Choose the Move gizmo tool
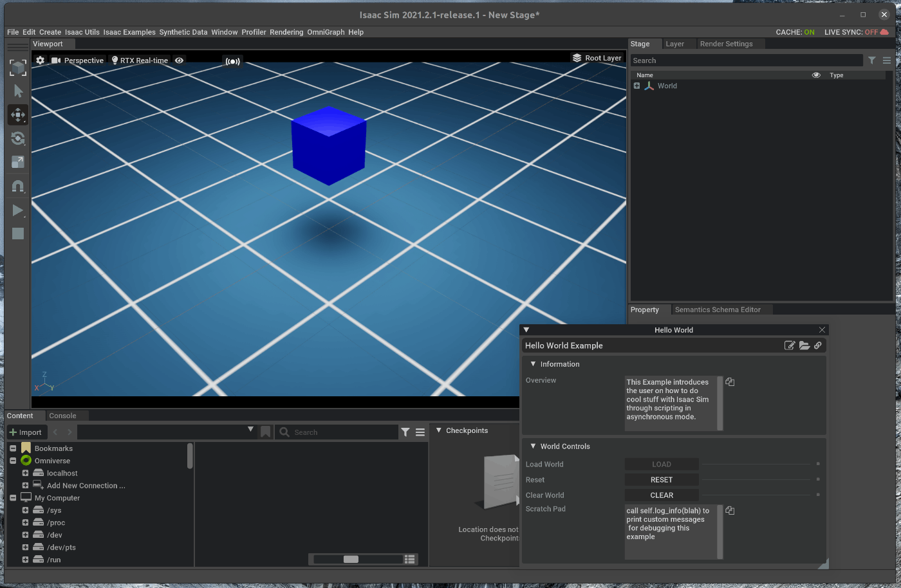 (x=18, y=115)
